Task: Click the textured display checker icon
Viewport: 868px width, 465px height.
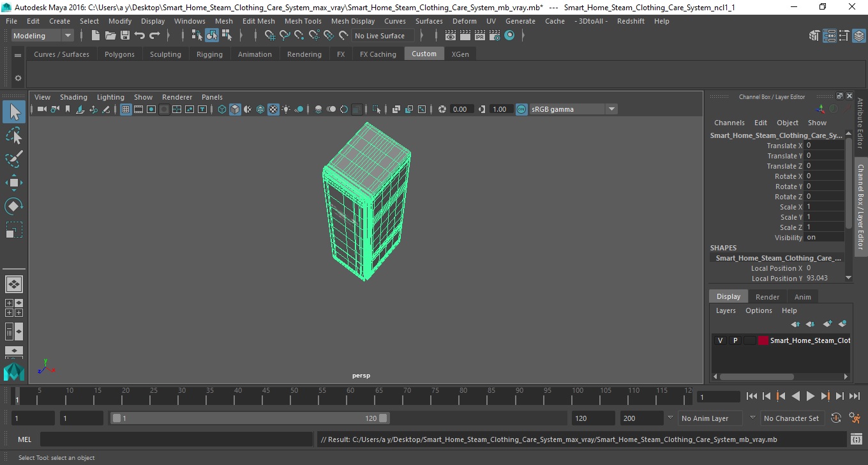Action: click(x=273, y=109)
